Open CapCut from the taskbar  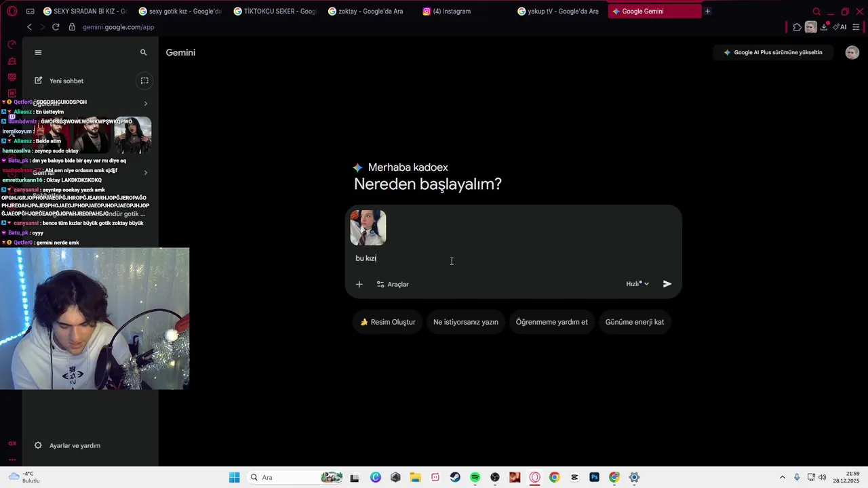(574, 477)
